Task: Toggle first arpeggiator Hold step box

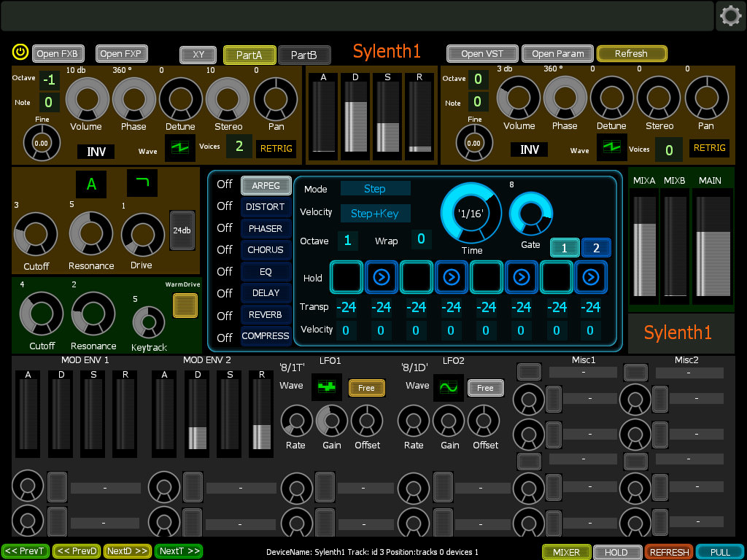Action: click(347, 277)
